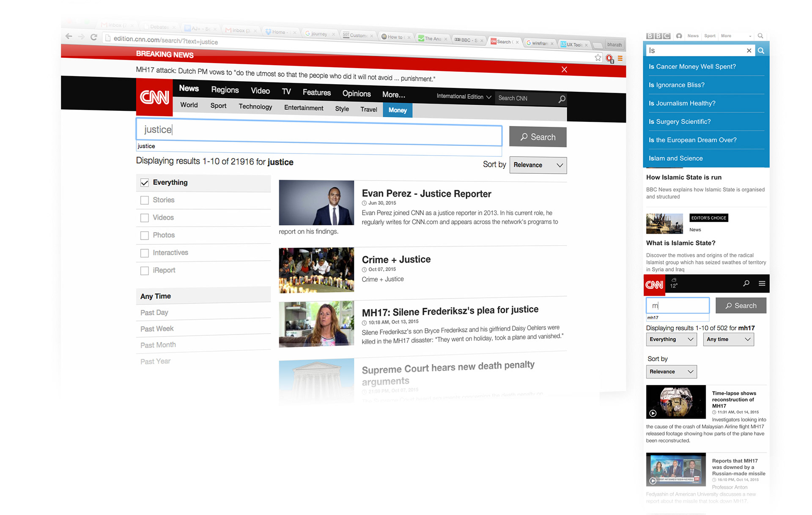Close the wirefram browser tab
The image size is (812, 515).
click(552, 44)
